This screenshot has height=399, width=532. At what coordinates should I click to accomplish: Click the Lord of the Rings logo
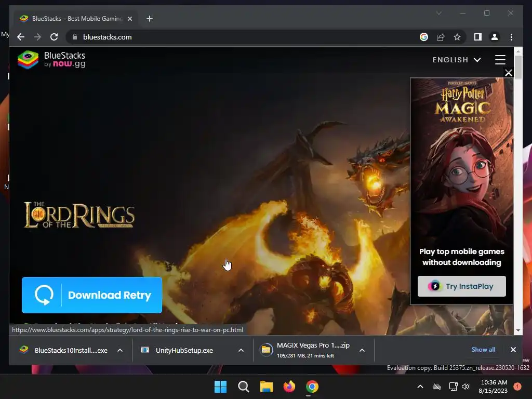point(79,215)
